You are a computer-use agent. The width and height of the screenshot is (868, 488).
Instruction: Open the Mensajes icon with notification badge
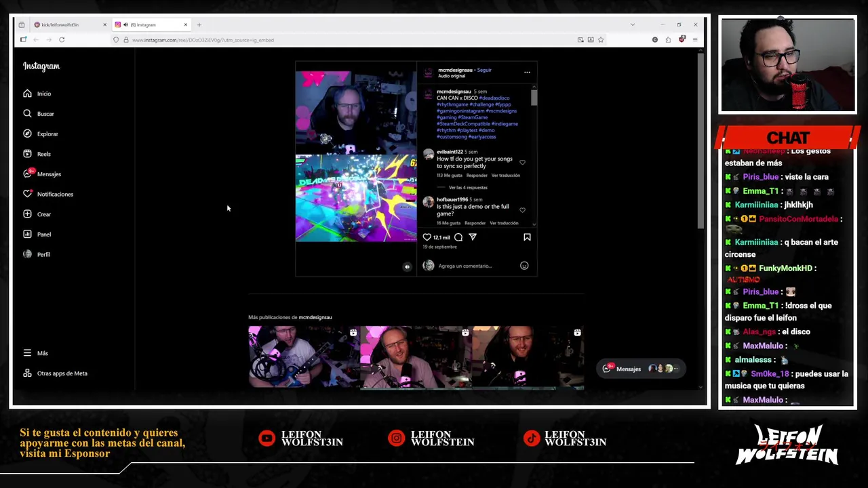pos(28,174)
